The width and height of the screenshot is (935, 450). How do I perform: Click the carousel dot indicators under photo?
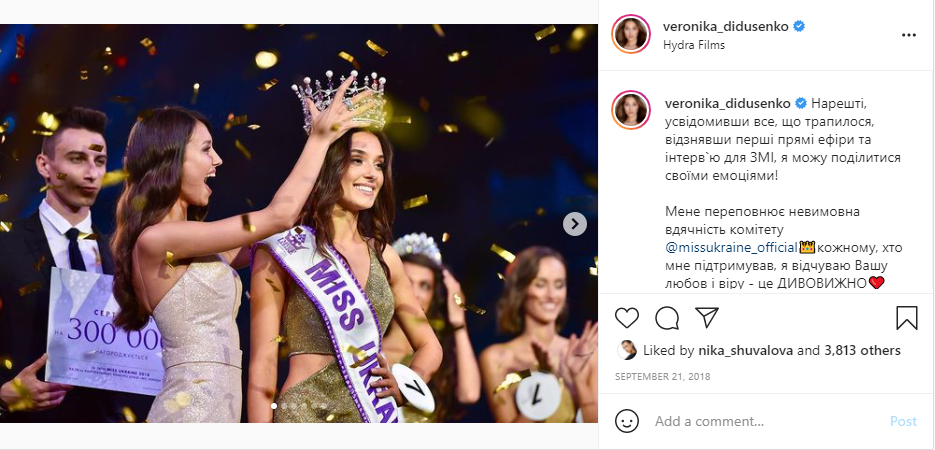click(298, 405)
